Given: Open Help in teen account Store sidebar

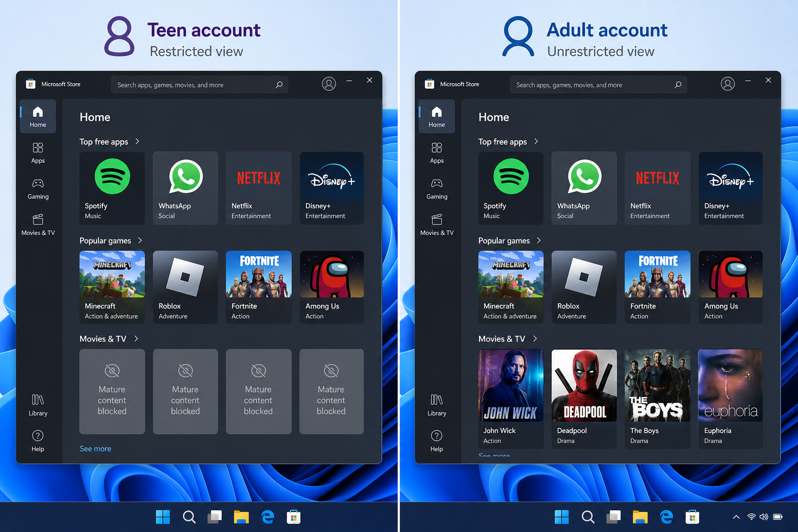Looking at the screenshot, I should [38, 441].
